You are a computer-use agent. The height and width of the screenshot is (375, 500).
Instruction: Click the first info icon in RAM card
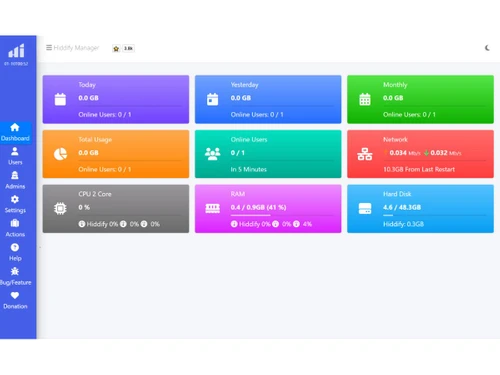[234, 224]
